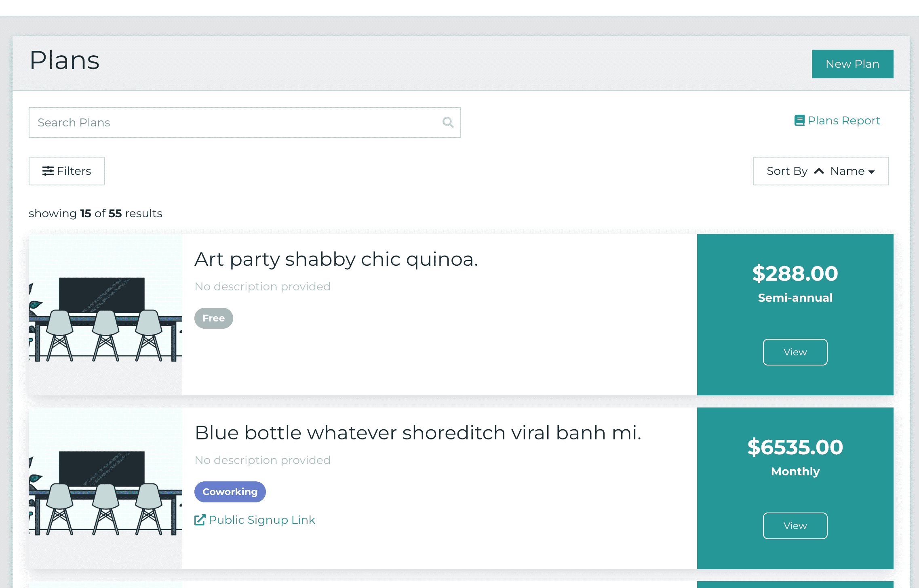The height and width of the screenshot is (588, 919).
Task: Click the Filters sliders icon
Action: 48,171
